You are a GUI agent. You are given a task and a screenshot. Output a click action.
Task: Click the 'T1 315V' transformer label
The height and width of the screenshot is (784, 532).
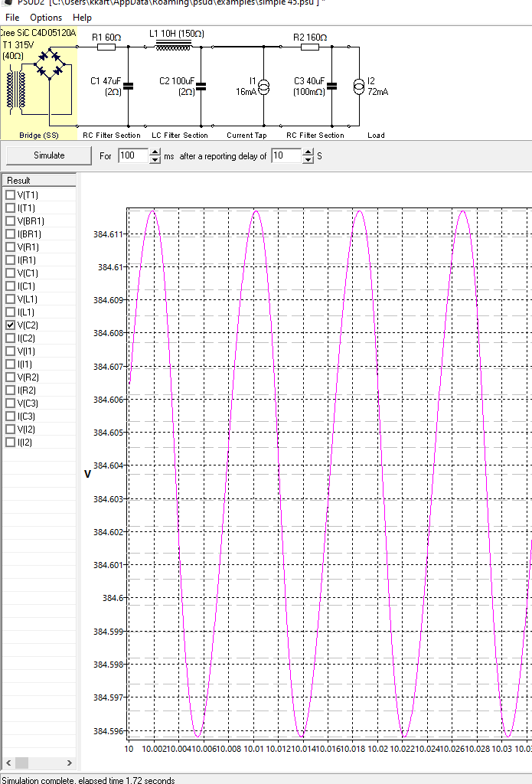(x=18, y=45)
